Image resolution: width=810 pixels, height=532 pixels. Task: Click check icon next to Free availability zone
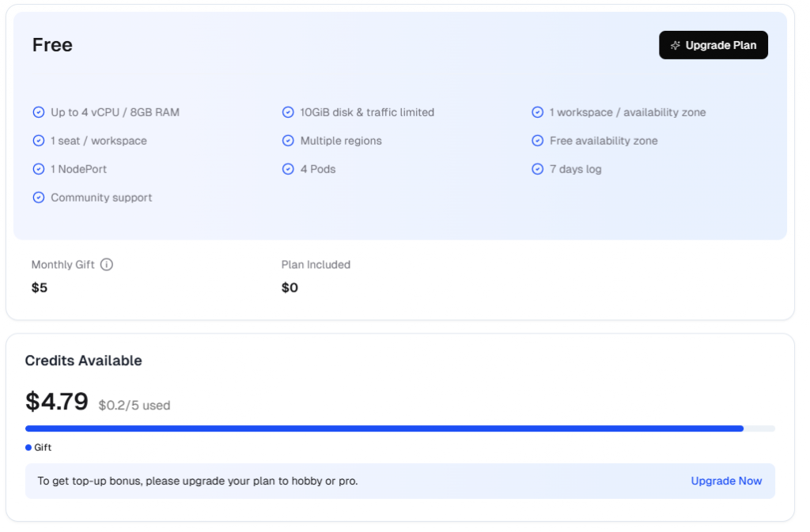538,141
